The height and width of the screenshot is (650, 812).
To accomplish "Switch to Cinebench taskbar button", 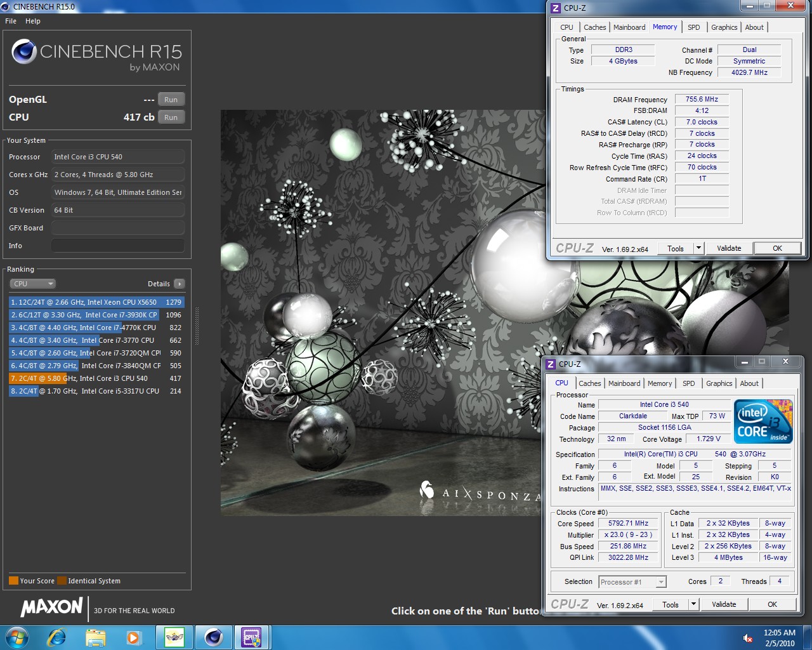I will pos(213,637).
